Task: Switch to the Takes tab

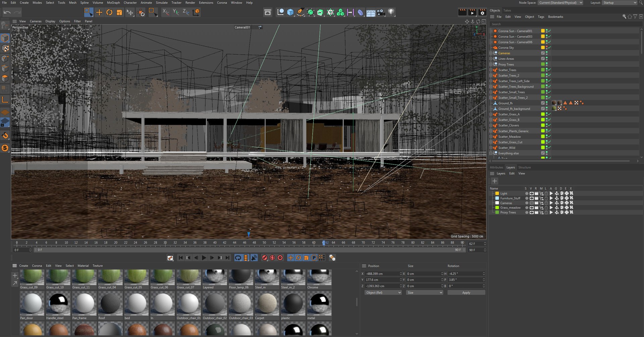Action: pyautogui.click(x=507, y=10)
